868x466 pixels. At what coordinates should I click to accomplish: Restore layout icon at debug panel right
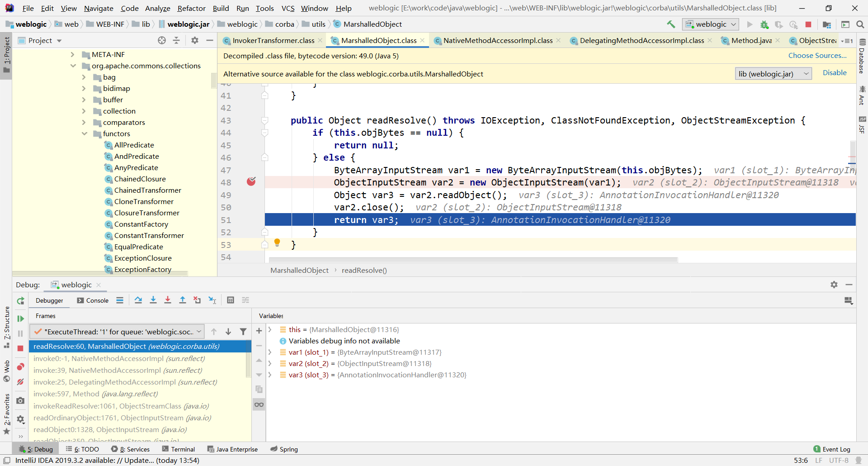(849, 300)
